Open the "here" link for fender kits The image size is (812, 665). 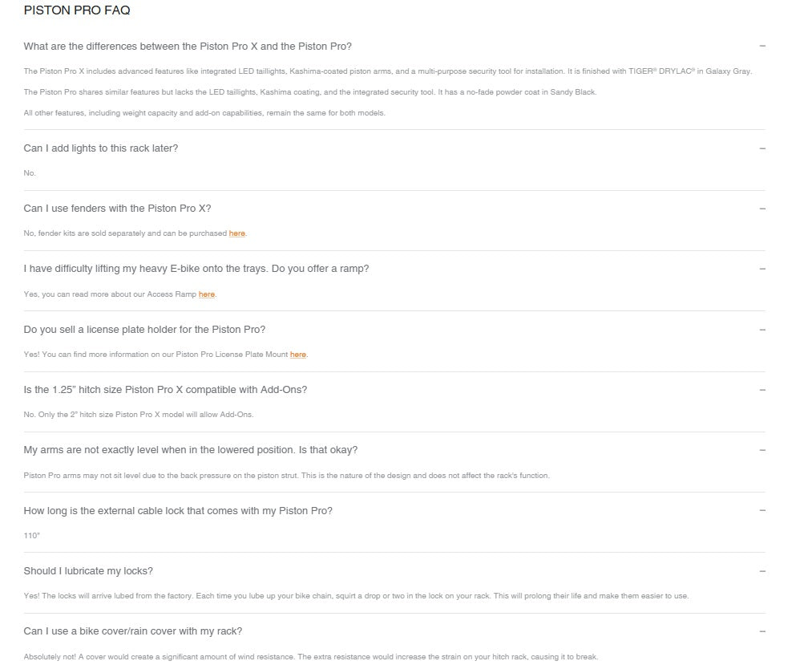click(x=236, y=233)
